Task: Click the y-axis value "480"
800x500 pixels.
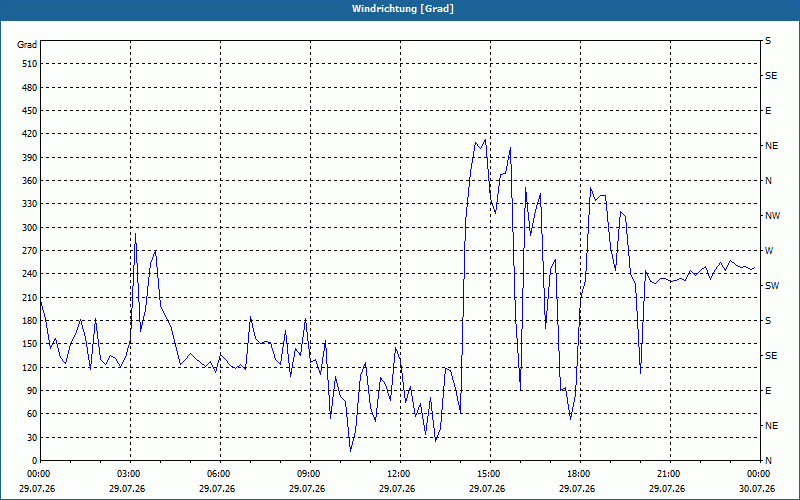Action: [30, 88]
